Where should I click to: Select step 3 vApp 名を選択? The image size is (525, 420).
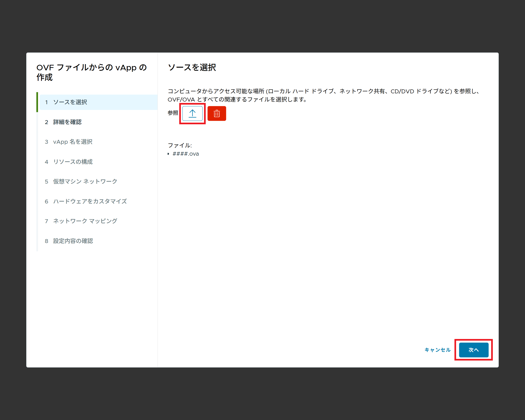73,142
